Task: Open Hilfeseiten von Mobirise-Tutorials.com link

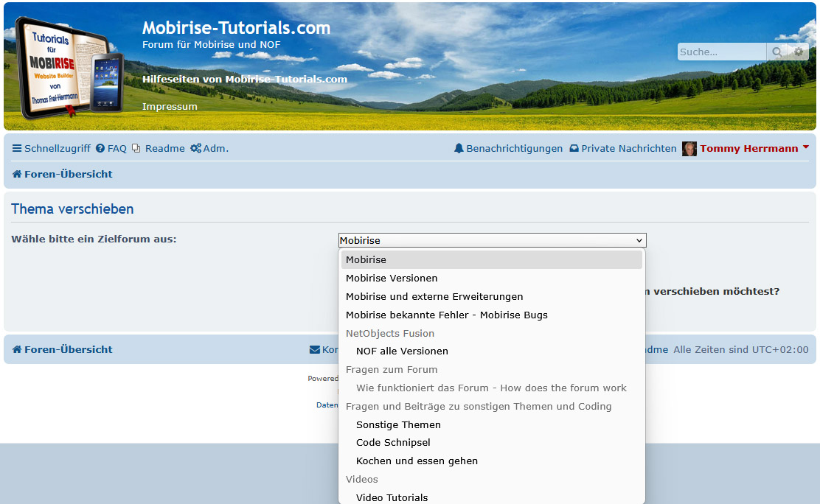Action: click(245, 80)
